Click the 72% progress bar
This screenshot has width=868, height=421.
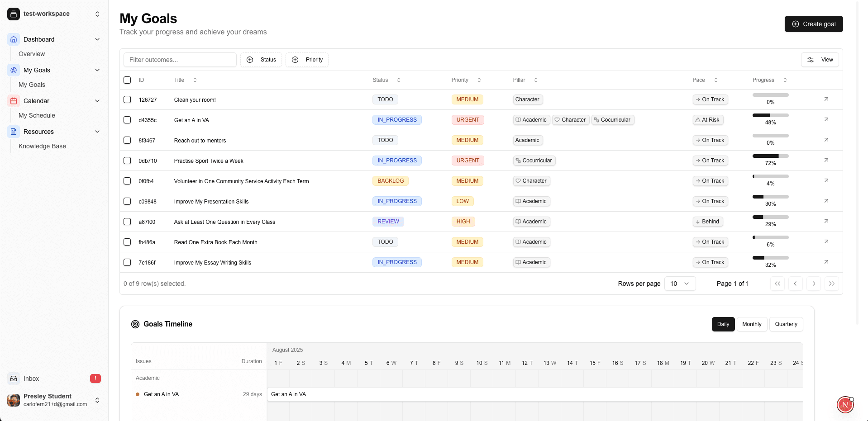(x=770, y=156)
